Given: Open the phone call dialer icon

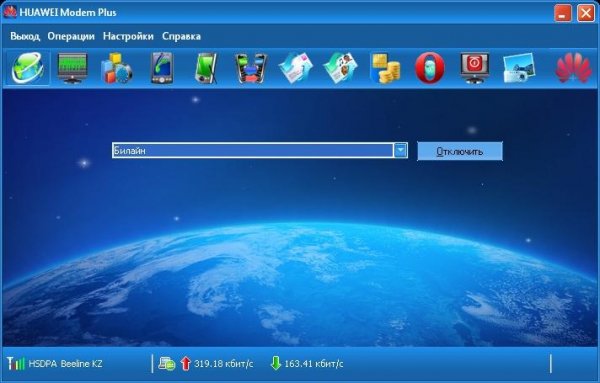Looking at the screenshot, I should (x=162, y=68).
